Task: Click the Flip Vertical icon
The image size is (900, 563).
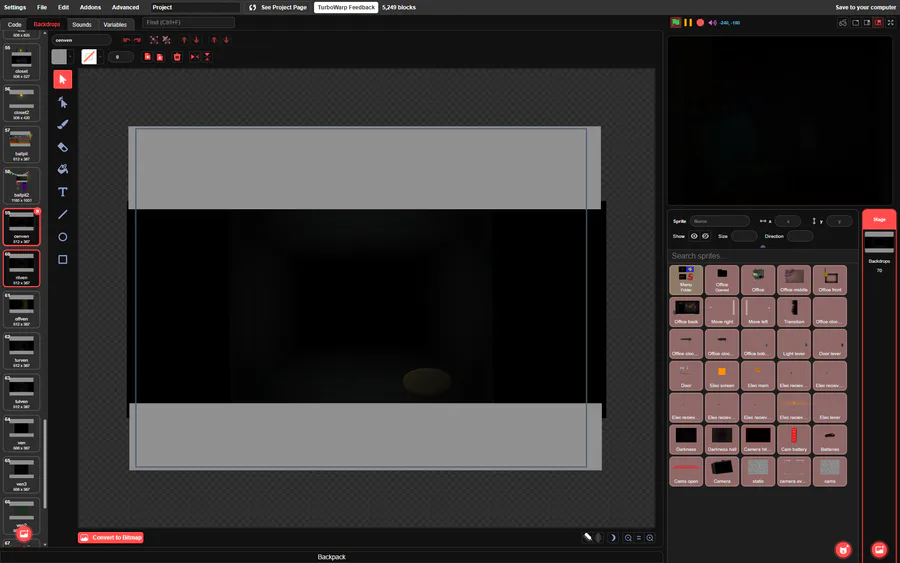Action: click(207, 57)
